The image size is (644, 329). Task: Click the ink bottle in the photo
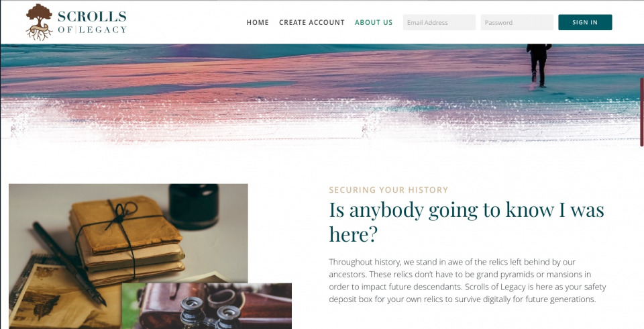[194, 206]
